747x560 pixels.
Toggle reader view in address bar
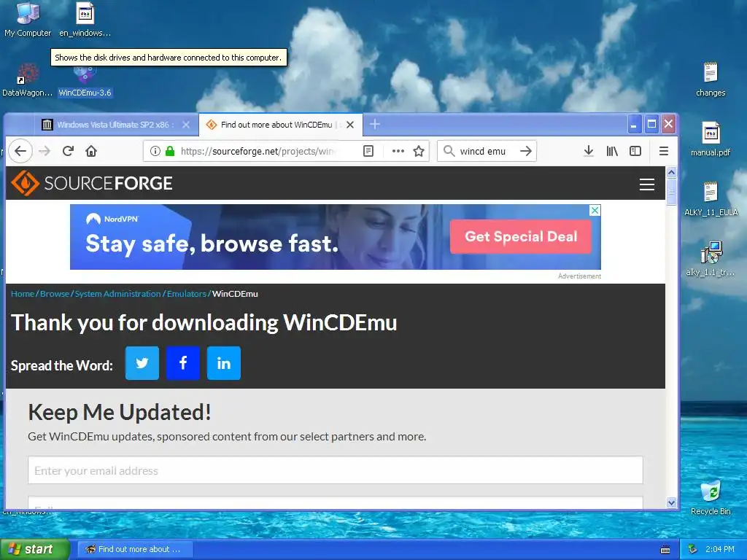368,152
